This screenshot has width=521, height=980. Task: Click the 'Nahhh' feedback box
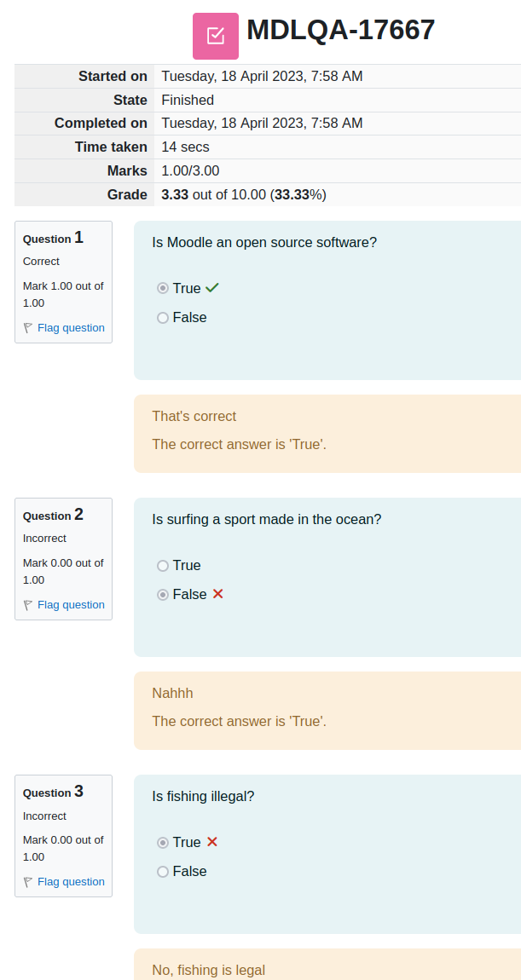tap(327, 711)
